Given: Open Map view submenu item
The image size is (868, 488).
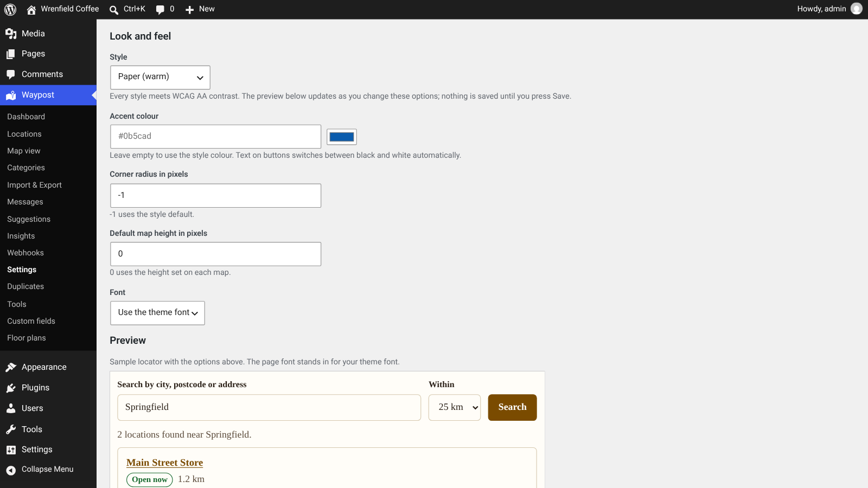Looking at the screenshot, I should tap(24, 151).
